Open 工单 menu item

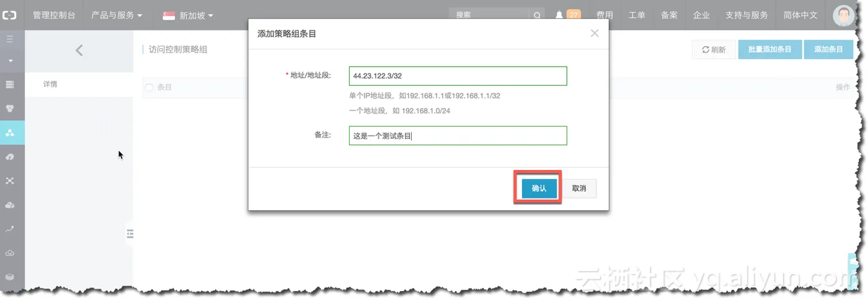[x=637, y=15]
